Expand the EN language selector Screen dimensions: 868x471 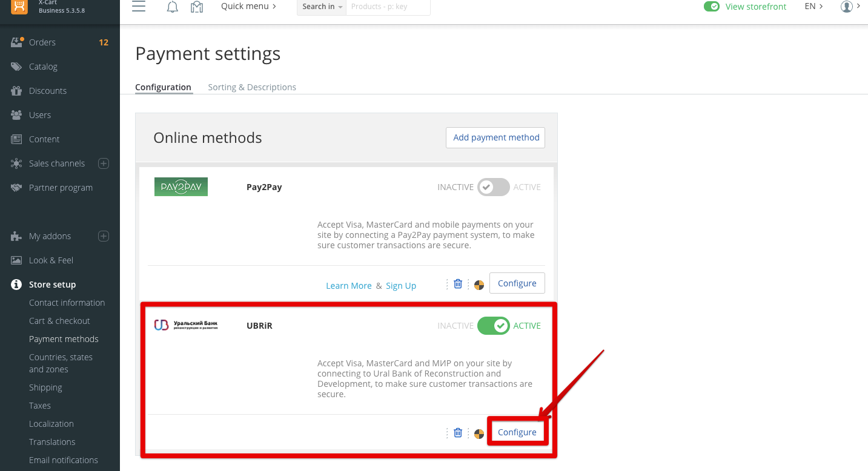[813, 6]
